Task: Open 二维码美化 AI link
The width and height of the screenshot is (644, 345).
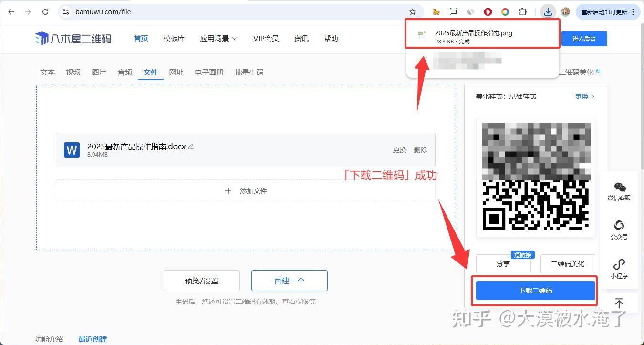Action: (x=579, y=72)
